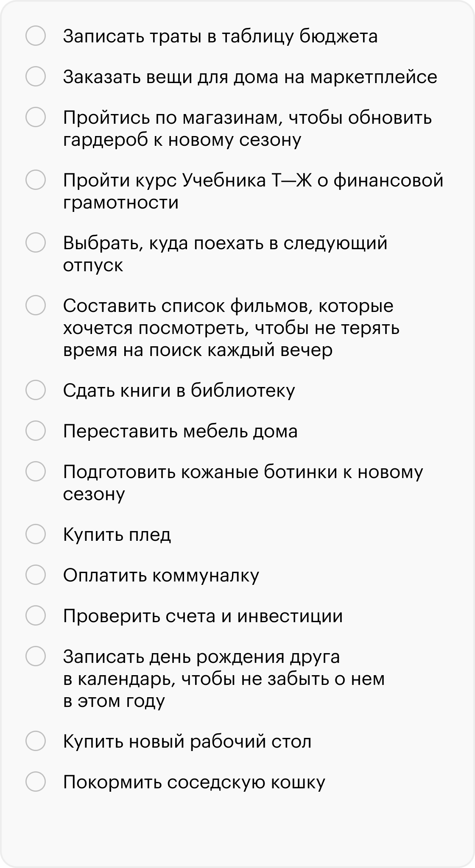The width and height of the screenshot is (475, 868).
Task: Tick 'Записать день рождения друга' checkbox
Action: (x=36, y=656)
